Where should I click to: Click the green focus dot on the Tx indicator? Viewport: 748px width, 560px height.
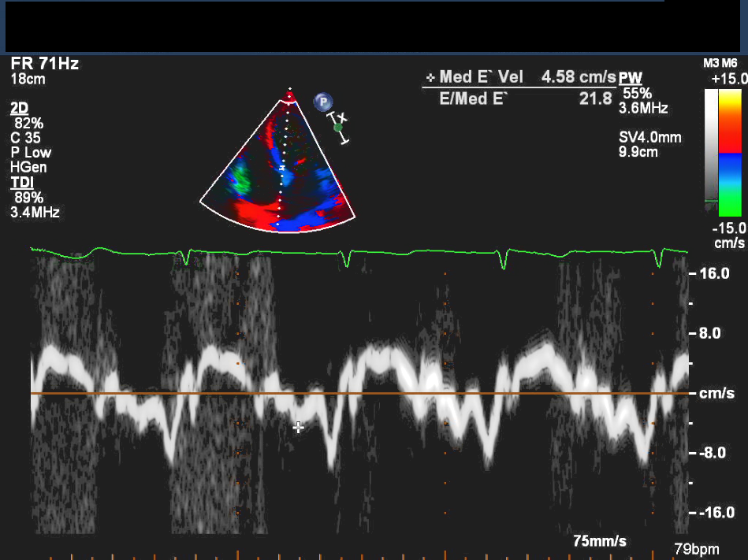(x=338, y=127)
